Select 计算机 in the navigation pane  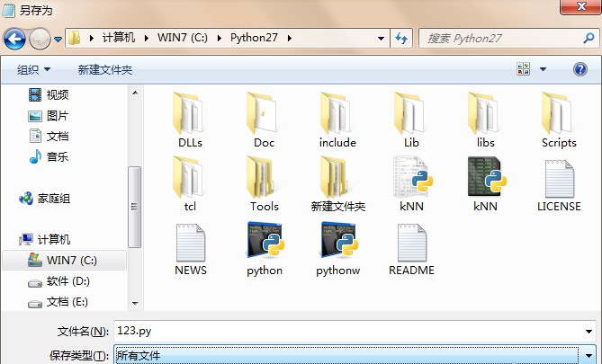tap(44, 240)
